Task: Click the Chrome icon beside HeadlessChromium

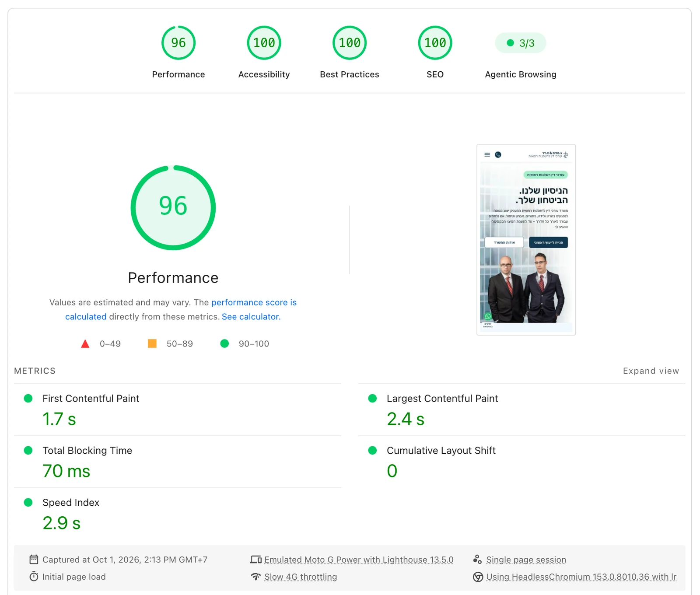Action: coord(478,577)
